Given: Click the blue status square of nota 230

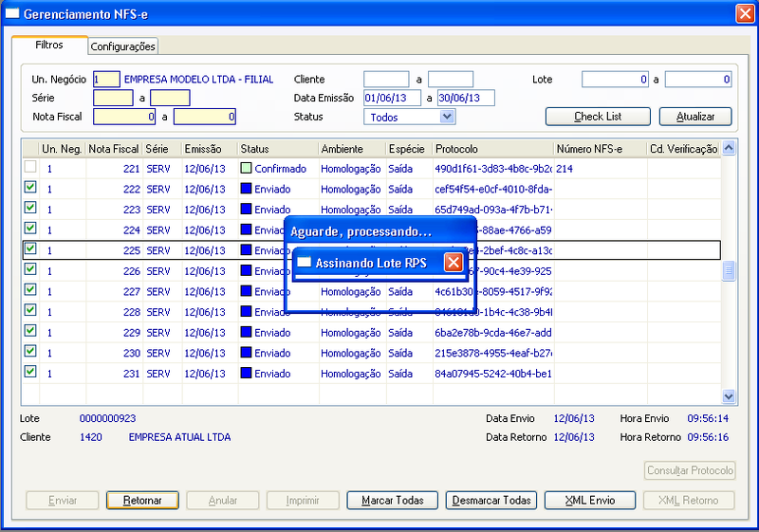Looking at the screenshot, I should (x=246, y=353).
